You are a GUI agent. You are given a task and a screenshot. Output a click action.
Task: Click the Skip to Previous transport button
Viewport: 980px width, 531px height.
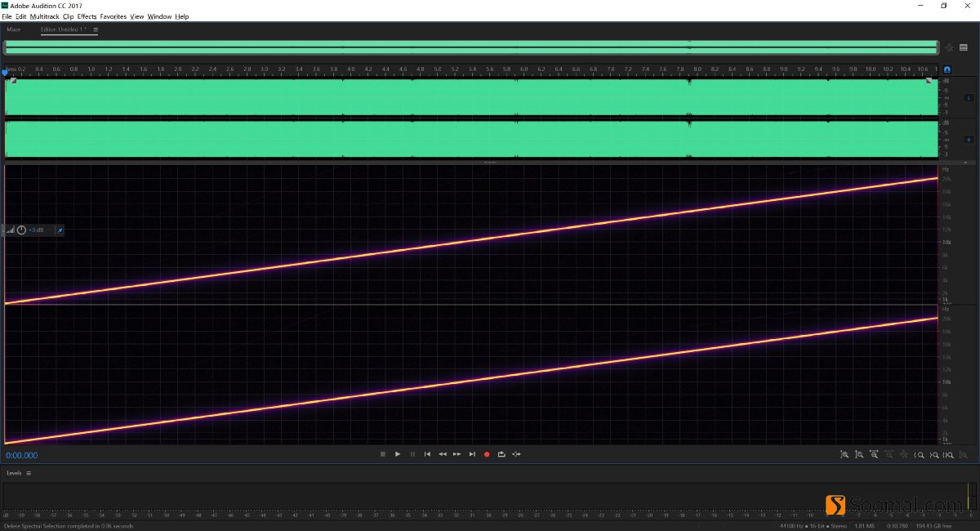pos(427,454)
